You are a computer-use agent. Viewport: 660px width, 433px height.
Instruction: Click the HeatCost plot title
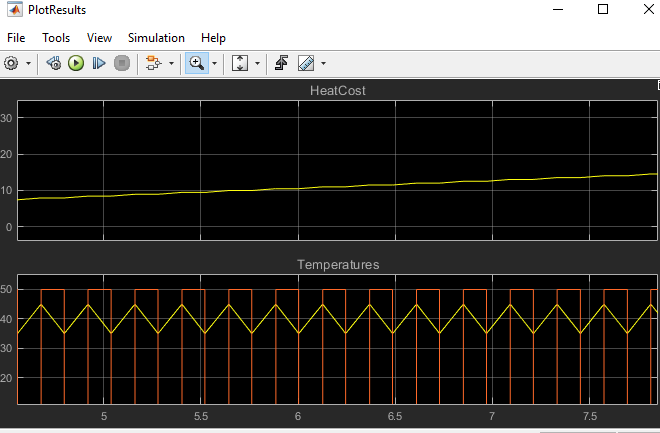(x=338, y=90)
